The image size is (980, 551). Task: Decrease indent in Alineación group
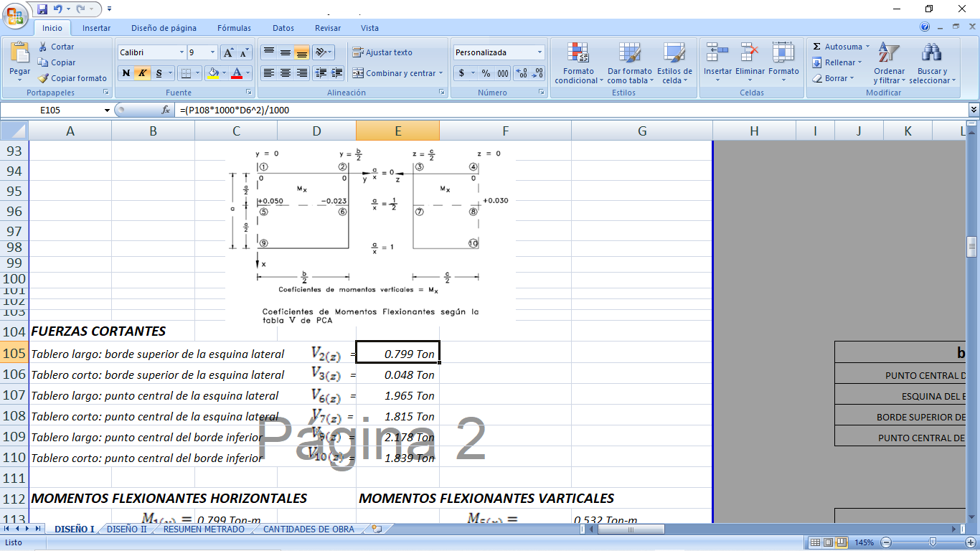(x=320, y=73)
